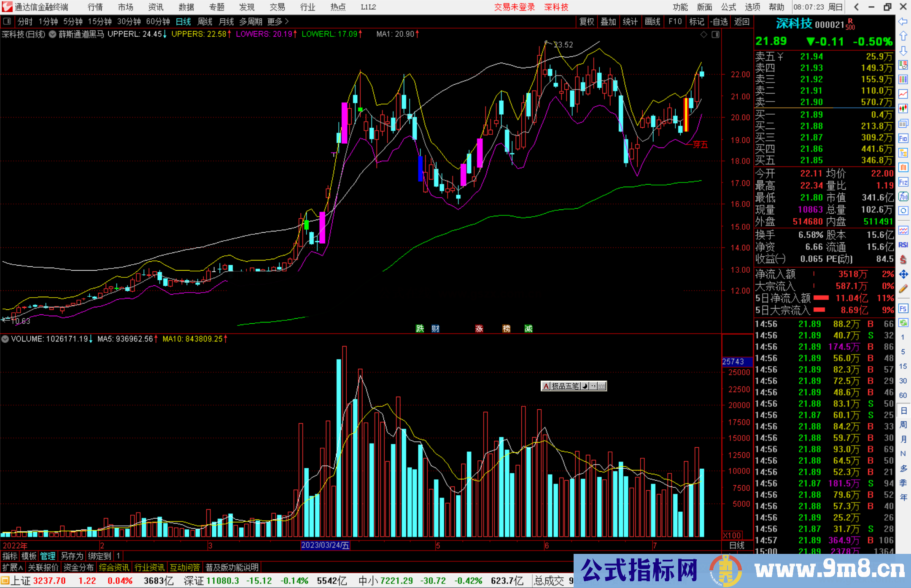Click the RSI indicator icon
Viewport: 911px width, 588px height.
coord(903,245)
